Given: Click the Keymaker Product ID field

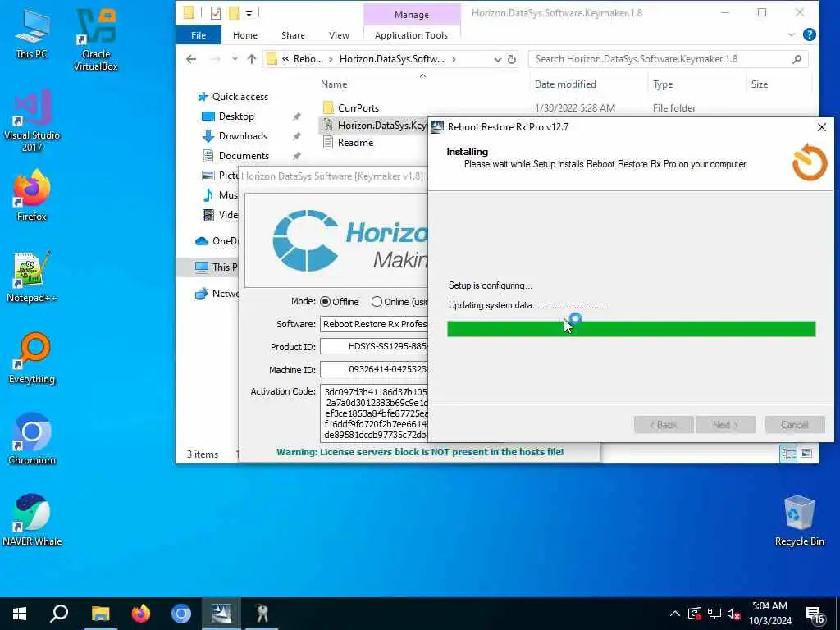Looking at the screenshot, I should [374, 347].
